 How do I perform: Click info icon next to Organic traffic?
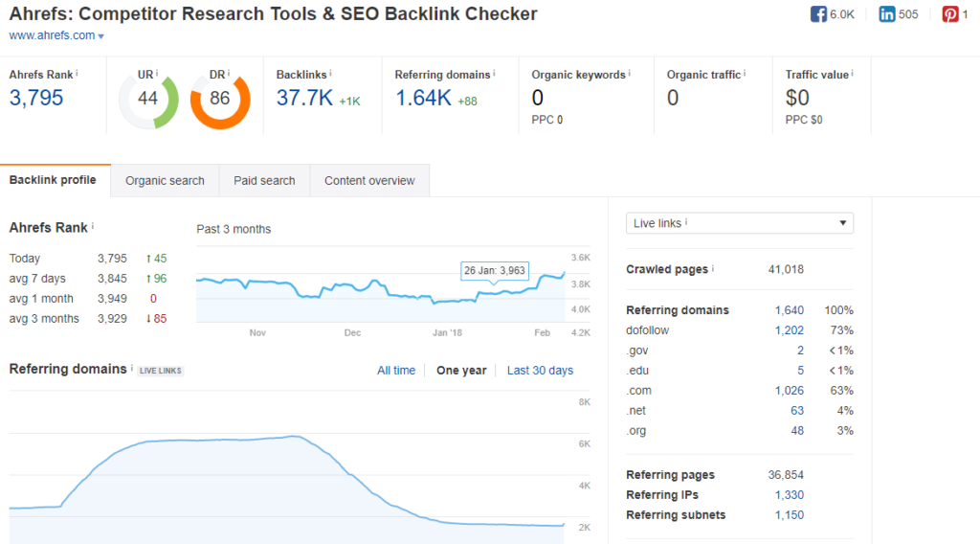[745, 73]
